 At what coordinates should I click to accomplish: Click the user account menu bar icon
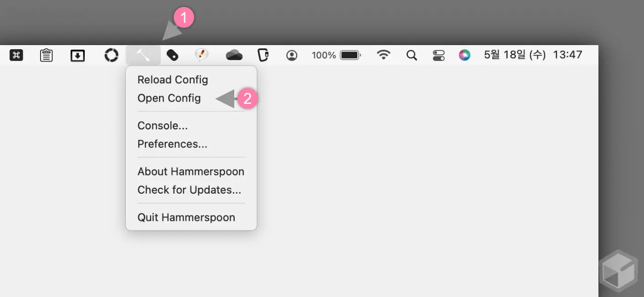click(292, 55)
